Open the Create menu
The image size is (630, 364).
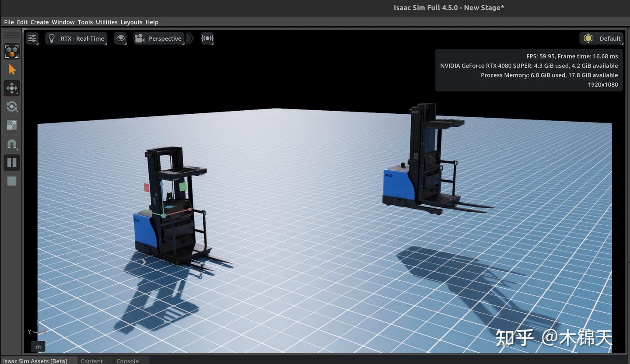click(x=39, y=22)
